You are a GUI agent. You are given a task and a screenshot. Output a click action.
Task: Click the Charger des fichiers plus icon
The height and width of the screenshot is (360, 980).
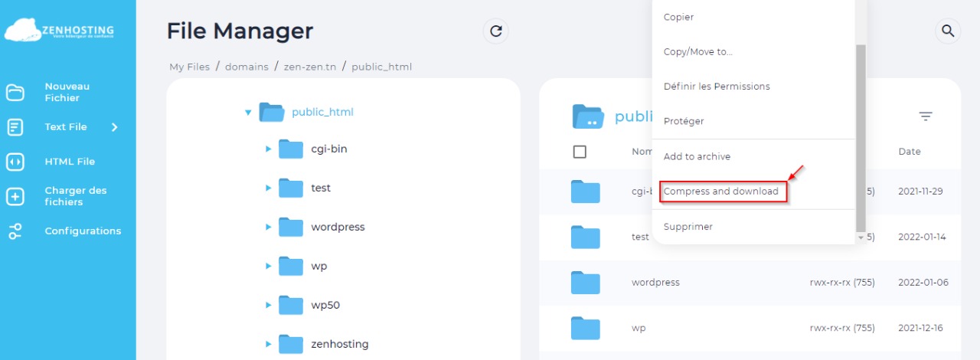pos(15,197)
